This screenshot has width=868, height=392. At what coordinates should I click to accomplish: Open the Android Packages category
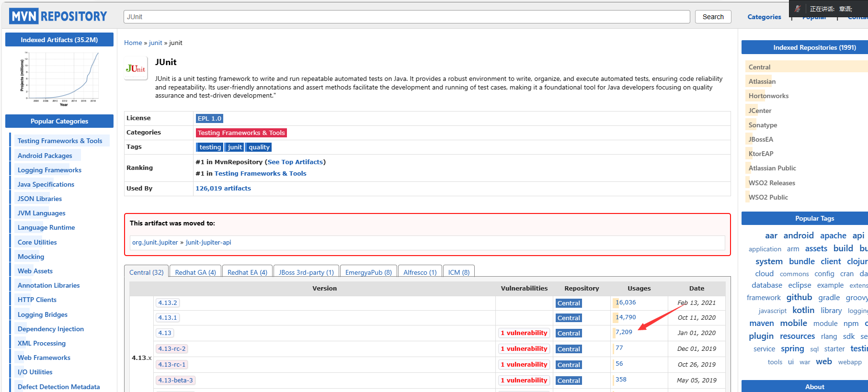point(45,156)
